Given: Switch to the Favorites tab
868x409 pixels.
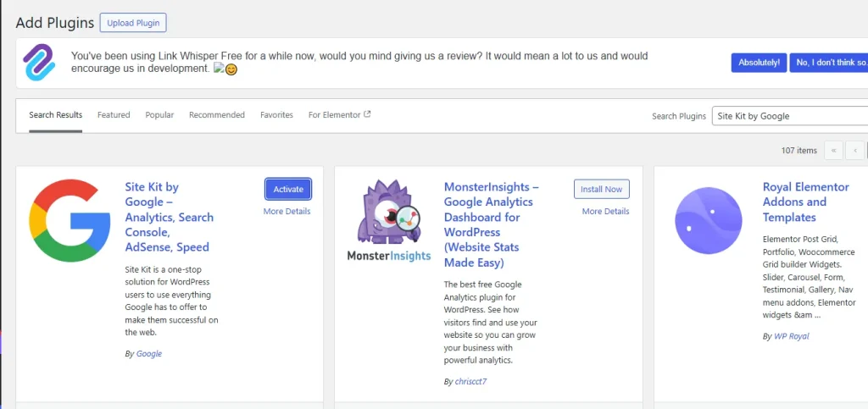Looking at the screenshot, I should click(x=277, y=115).
